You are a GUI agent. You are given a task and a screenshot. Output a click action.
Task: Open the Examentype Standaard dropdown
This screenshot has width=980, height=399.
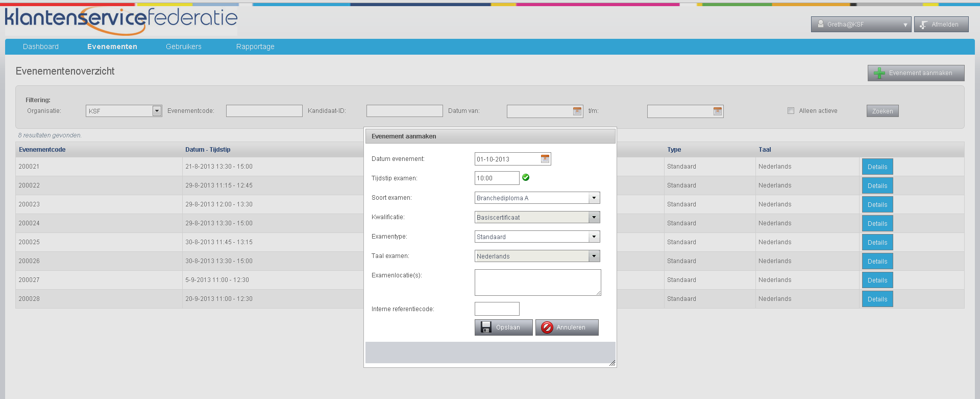pyautogui.click(x=594, y=237)
